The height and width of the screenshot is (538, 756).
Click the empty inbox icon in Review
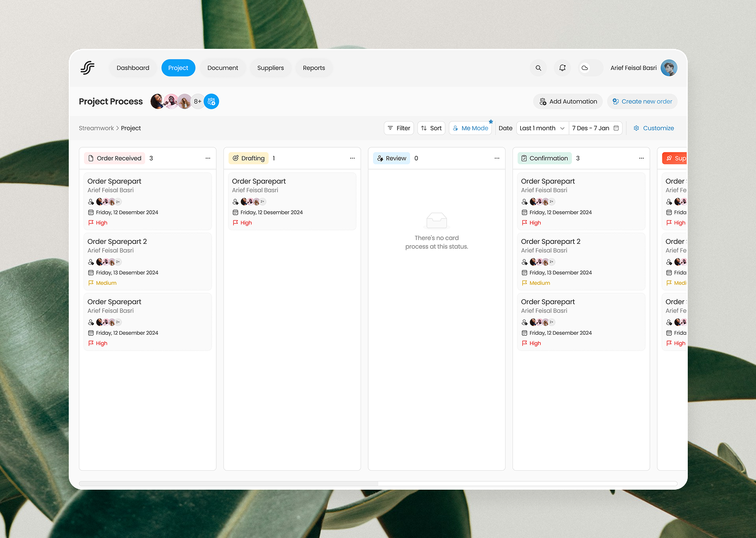(437, 220)
